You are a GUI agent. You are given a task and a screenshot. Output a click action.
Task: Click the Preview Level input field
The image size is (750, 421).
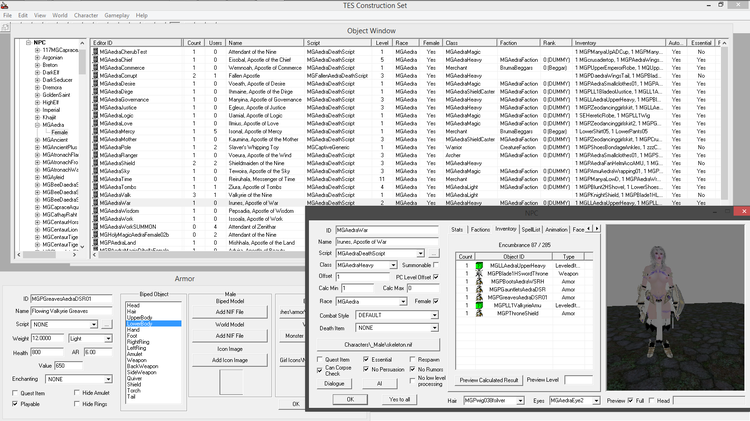coord(578,380)
